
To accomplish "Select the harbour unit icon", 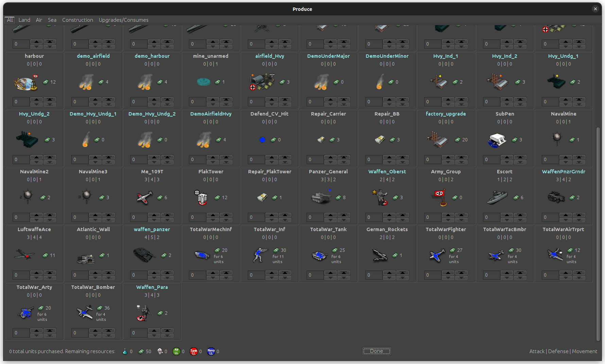I will click(x=25, y=83).
